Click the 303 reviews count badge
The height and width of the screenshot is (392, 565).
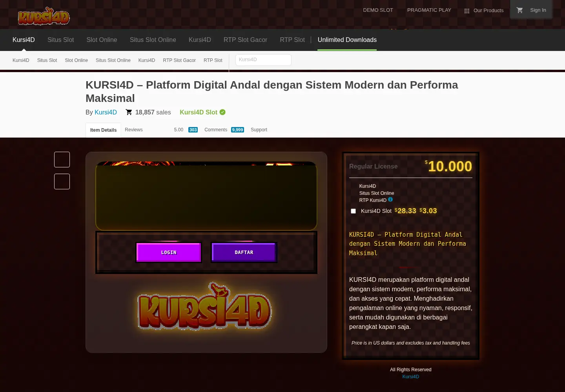[193, 130]
